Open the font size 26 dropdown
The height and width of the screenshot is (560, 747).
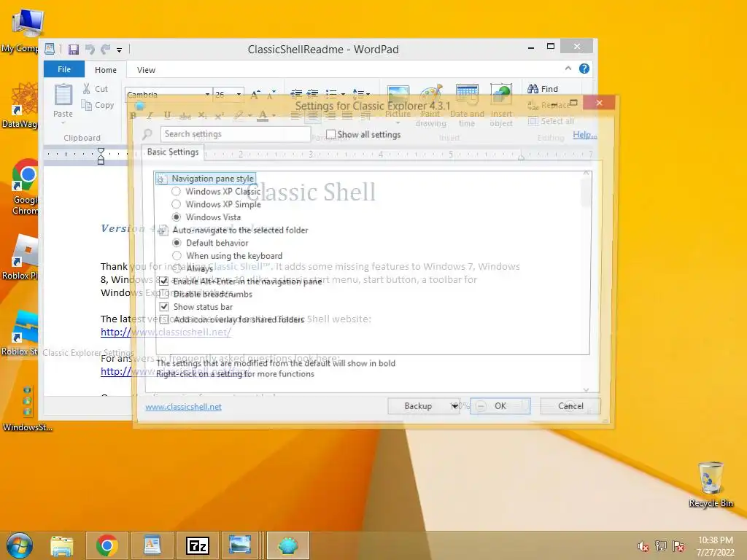pos(239,94)
